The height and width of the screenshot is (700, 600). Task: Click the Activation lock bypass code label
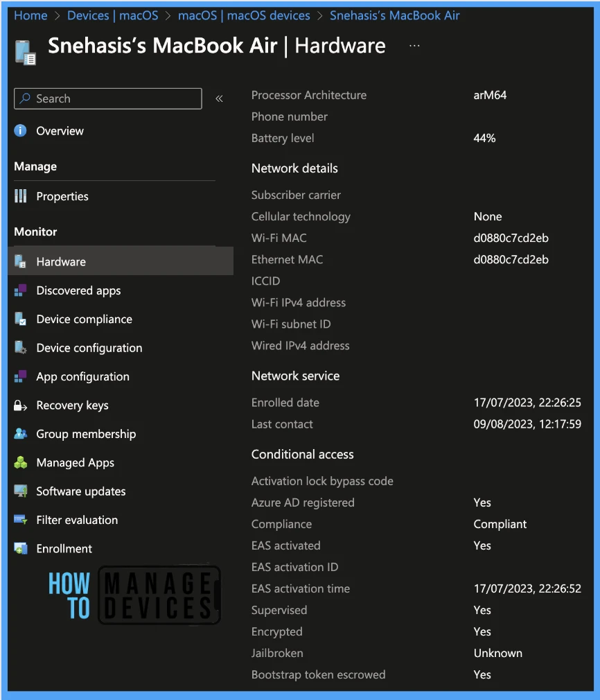coord(322,481)
